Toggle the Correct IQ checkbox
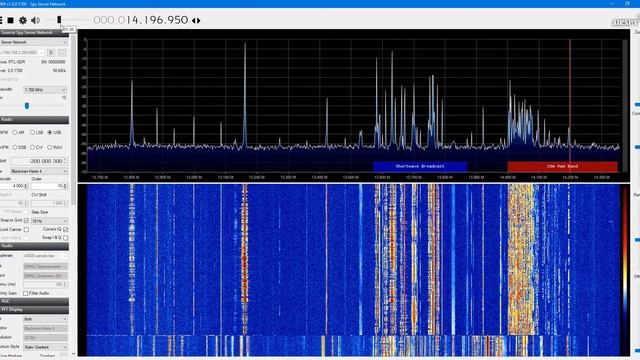The image size is (640, 360). pyautogui.click(x=65, y=229)
